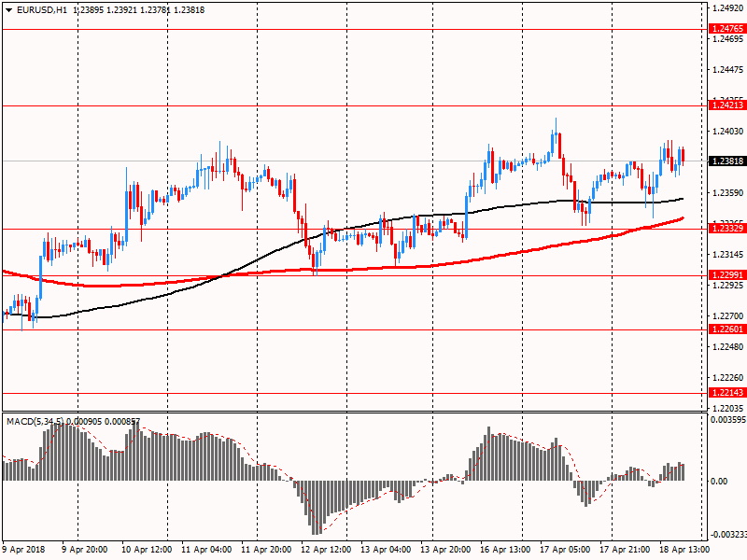Select the EURUSD,H1 symbol title text

point(42,10)
